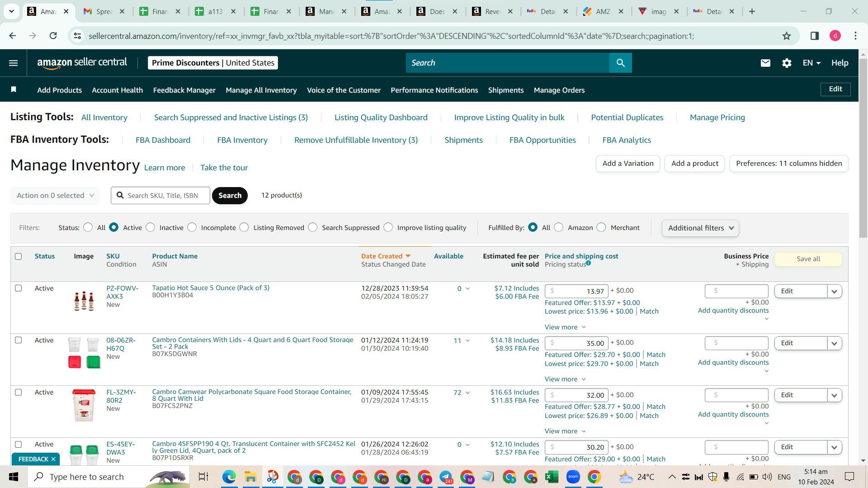Open Microsoft Edge from the taskbar
The image size is (868, 488).
click(229, 477)
